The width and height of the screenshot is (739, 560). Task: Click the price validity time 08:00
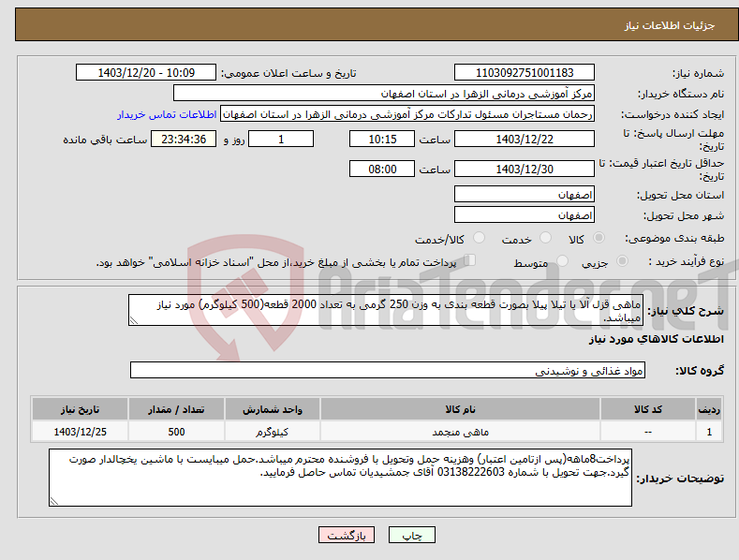pos(382,169)
